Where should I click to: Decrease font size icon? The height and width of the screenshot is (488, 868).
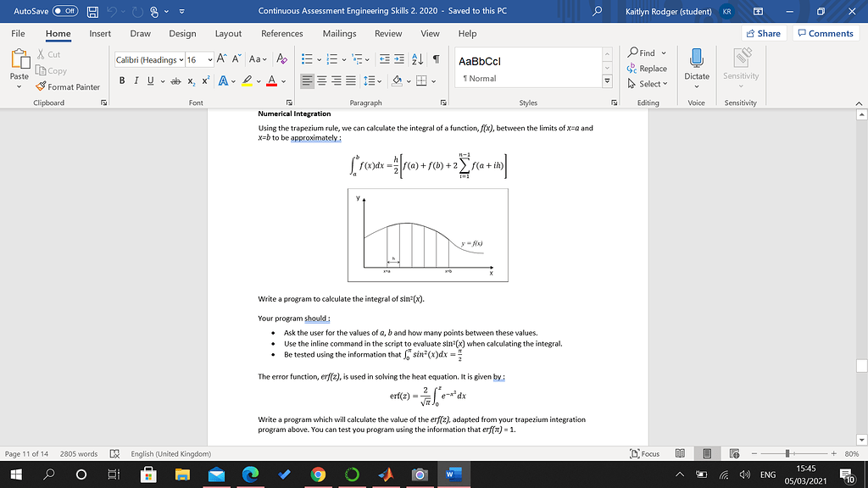click(236, 58)
